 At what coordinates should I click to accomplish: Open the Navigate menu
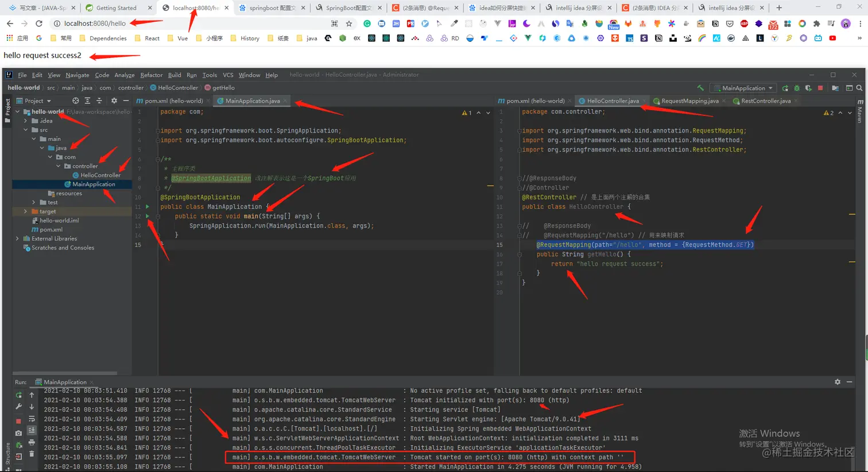(77, 75)
